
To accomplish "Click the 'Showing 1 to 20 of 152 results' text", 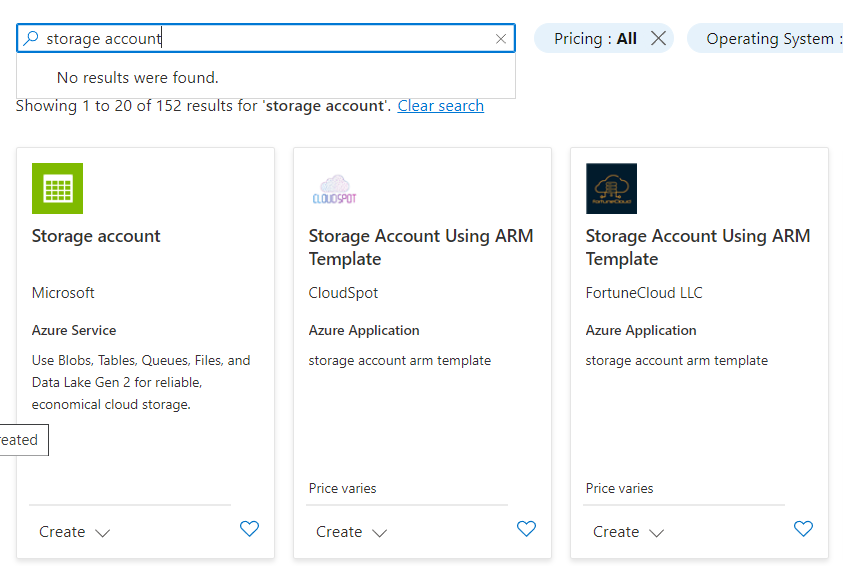I will (x=203, y=106).
